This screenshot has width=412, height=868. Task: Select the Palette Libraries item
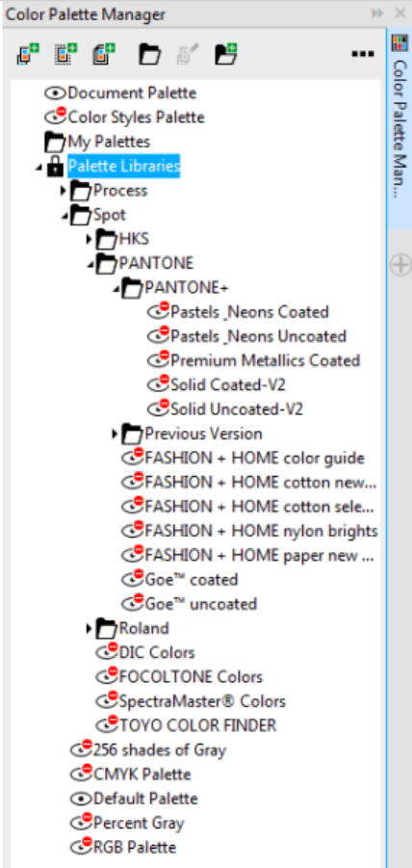(x=124, y=166)
